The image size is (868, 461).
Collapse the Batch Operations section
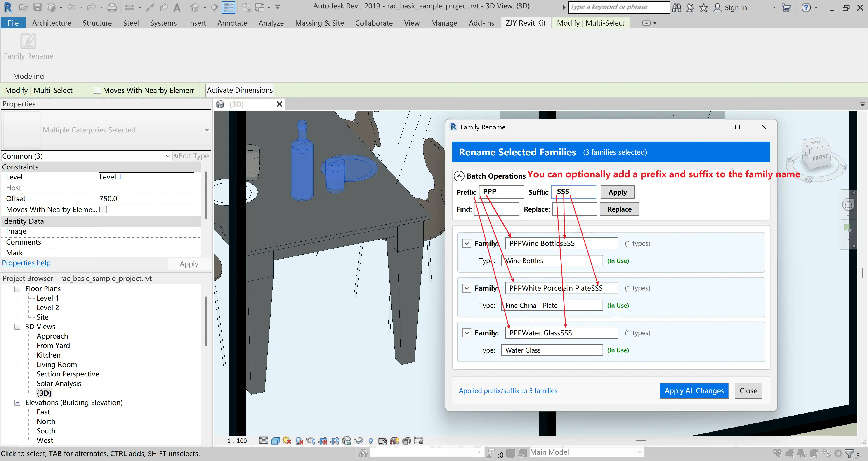[459, 176]
